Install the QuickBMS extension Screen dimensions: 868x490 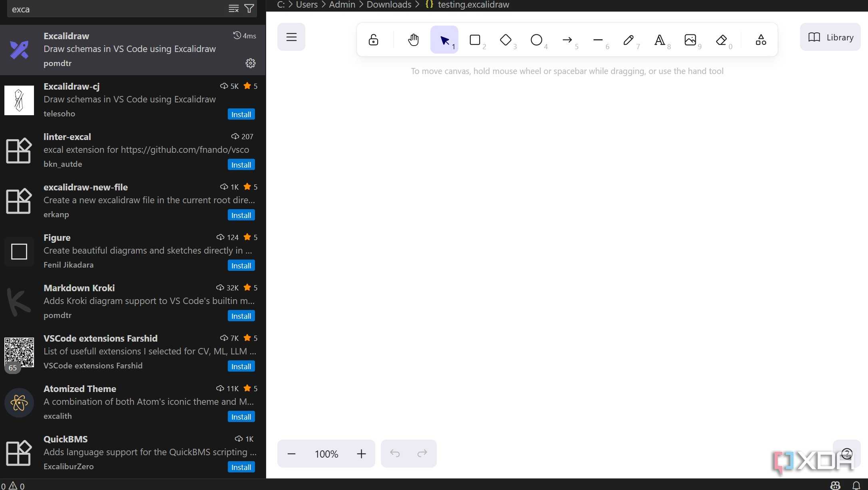tap(241, 467)
